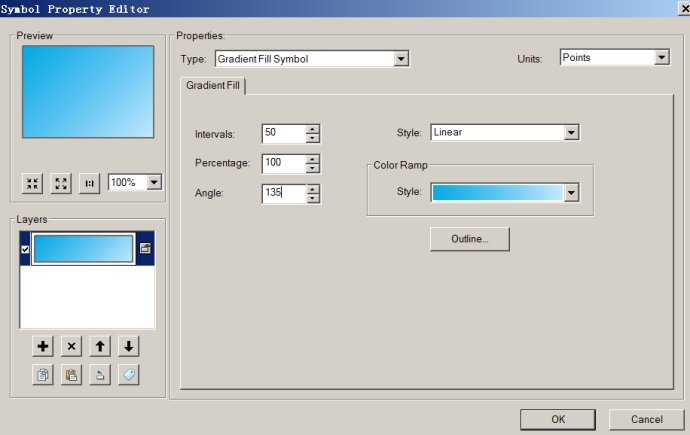Toggle the gradient layer visibility checkbox
Screen dimensions: 690x435
[25, 249]
